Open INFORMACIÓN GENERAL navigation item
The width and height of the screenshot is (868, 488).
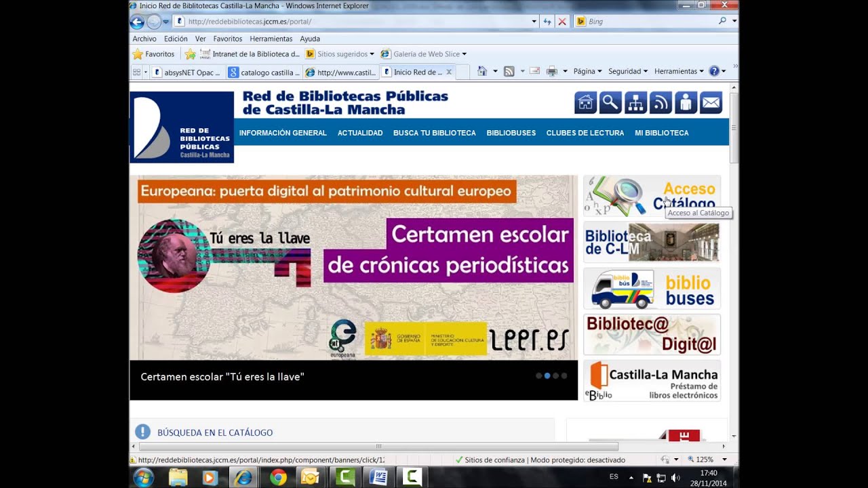(283, 133)
